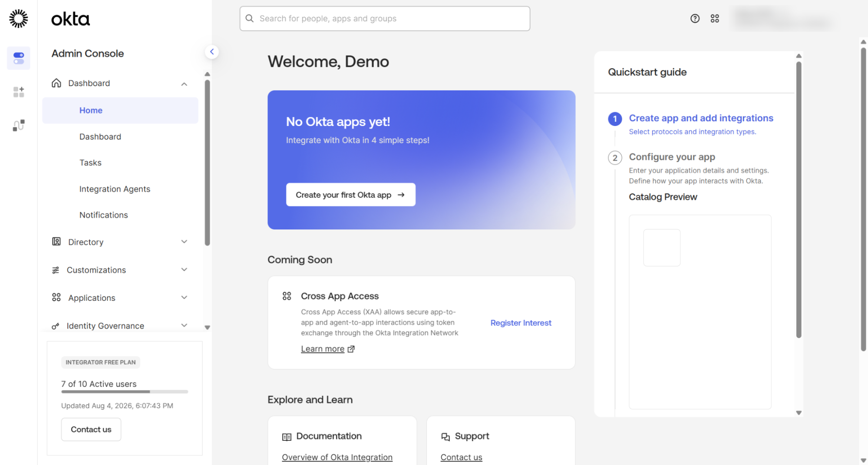The height and width of the screenshot is (465, 868).
Task: Click the Okta sunburst logo icon
Action: coord(19,19)
